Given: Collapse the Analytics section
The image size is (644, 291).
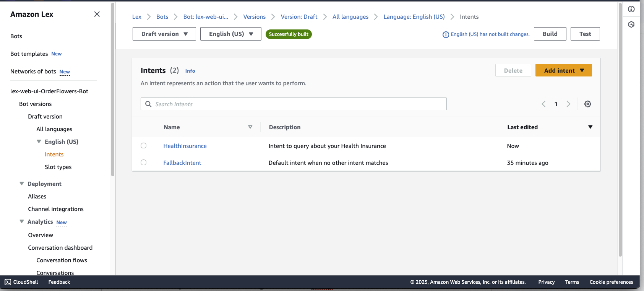Looking at the screenshot, I should 22,221.
